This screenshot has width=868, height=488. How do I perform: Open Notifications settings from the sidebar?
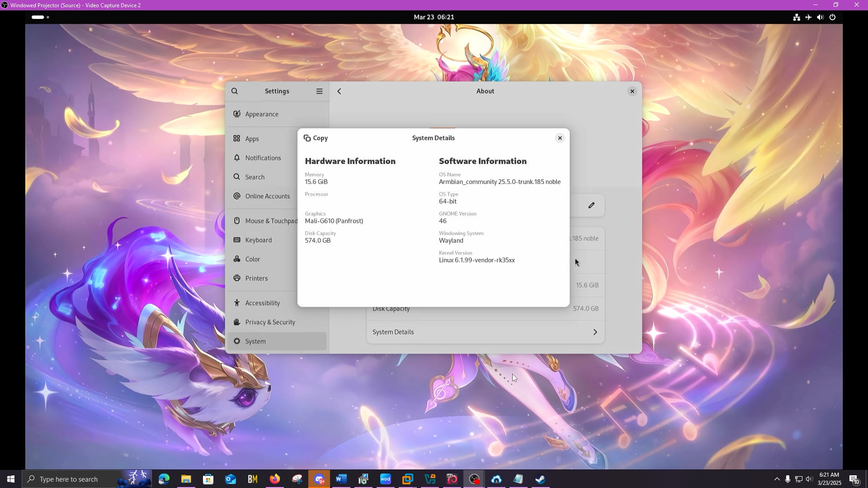(x=263, y=158)
